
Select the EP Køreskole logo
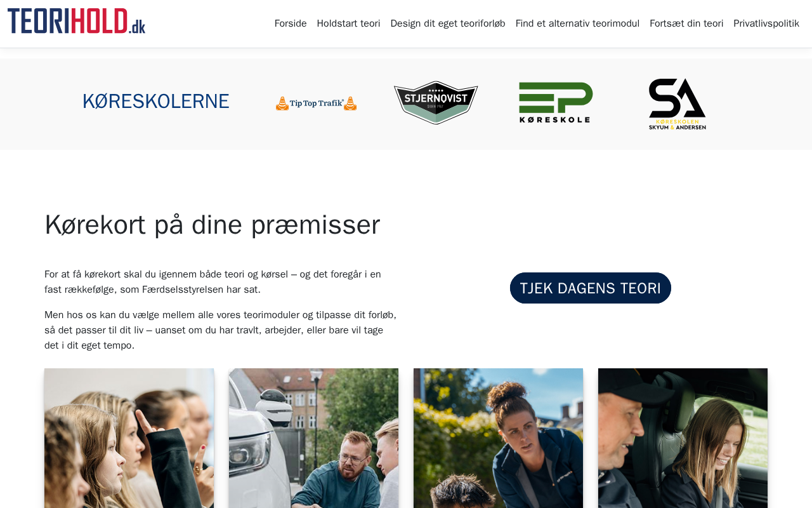556,102
